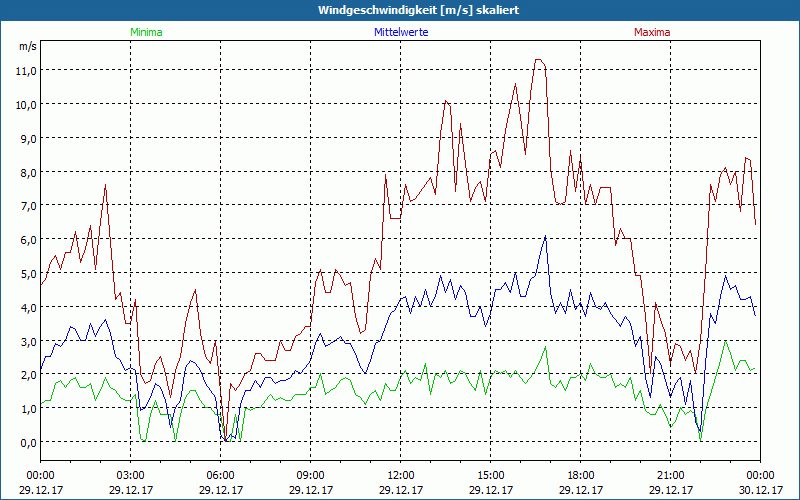Select the 8,0 y-axis value label

pyautogui.click(x=25, y=172)
